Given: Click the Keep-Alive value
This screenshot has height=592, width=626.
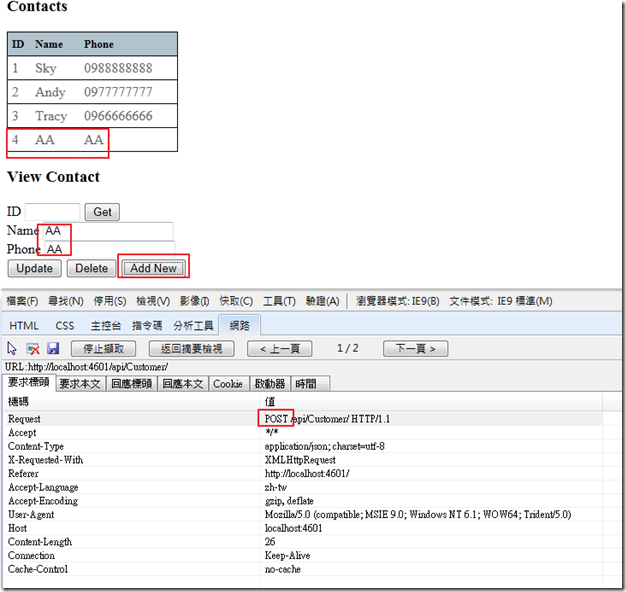Looking at the screenshot, I should click(287, 556).
